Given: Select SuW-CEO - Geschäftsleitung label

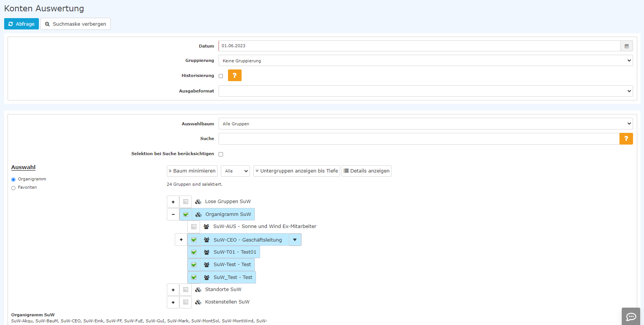Looking at the screenshot, I should (x=248, y=240).
